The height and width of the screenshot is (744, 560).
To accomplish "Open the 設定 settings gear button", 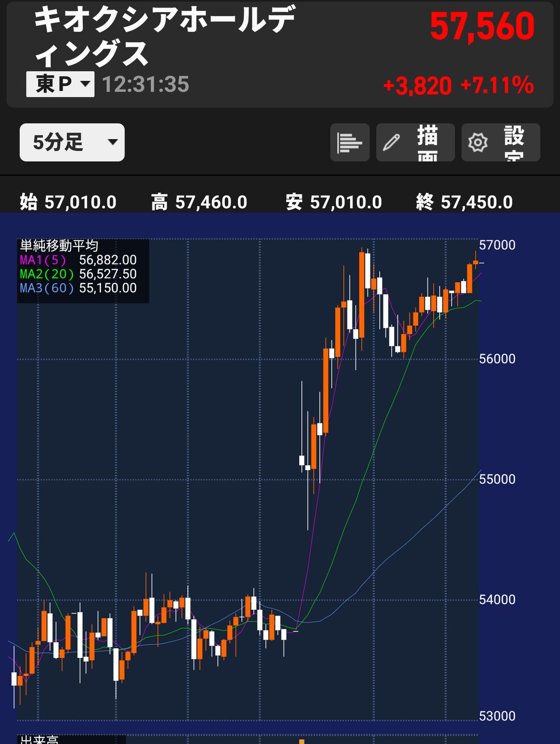I will click(501, 142).
